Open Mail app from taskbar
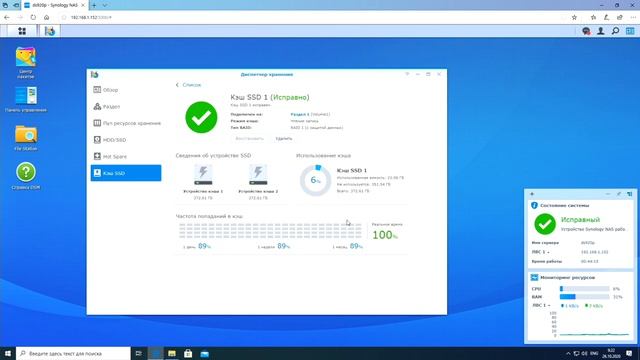 (204, 353)
